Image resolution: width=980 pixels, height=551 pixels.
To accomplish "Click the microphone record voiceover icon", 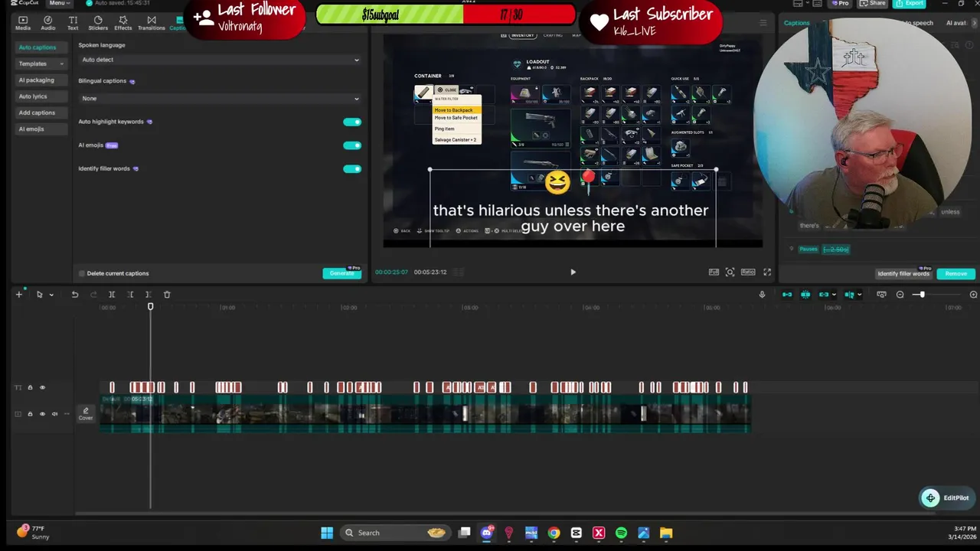I will coord(762,295).
